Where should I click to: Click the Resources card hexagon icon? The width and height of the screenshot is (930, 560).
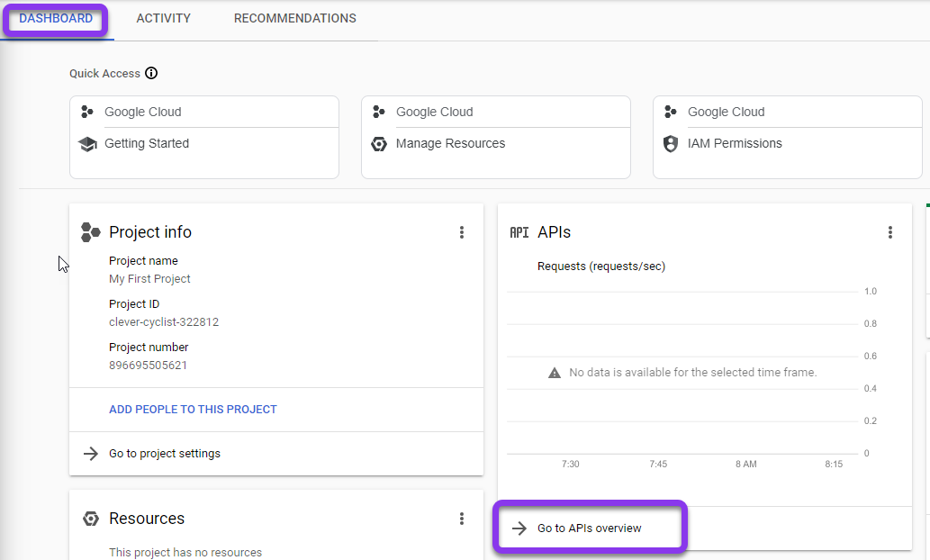click(x=91, y=519)
